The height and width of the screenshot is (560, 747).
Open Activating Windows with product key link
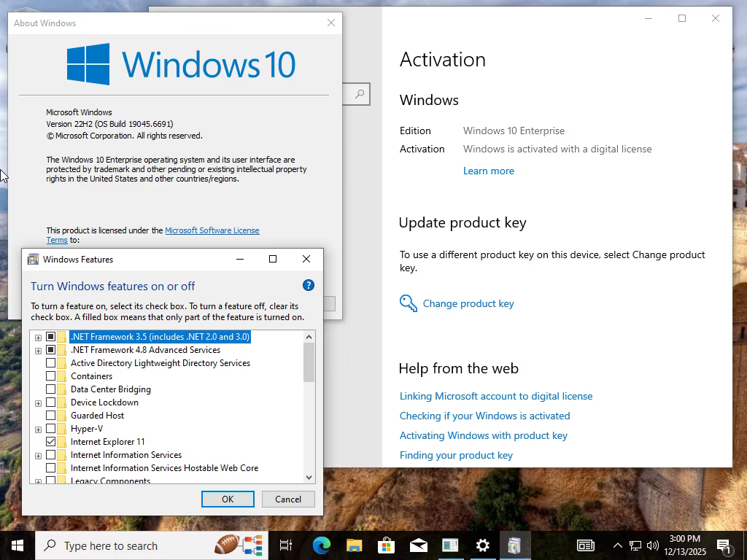tap(484, 436)
